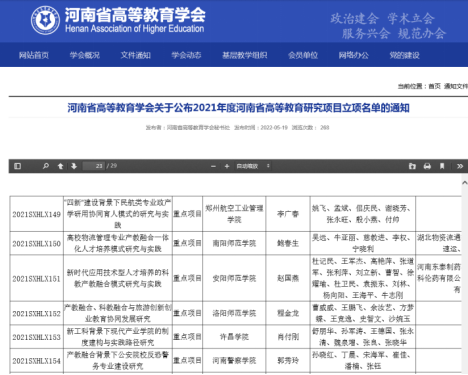Zoom out with the minus icon
The width and height of the screenshot is (468, 375).
213,166
